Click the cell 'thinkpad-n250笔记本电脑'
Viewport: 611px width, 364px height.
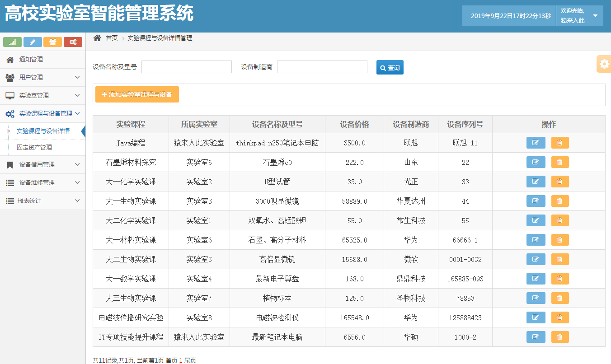coord(277,143)
